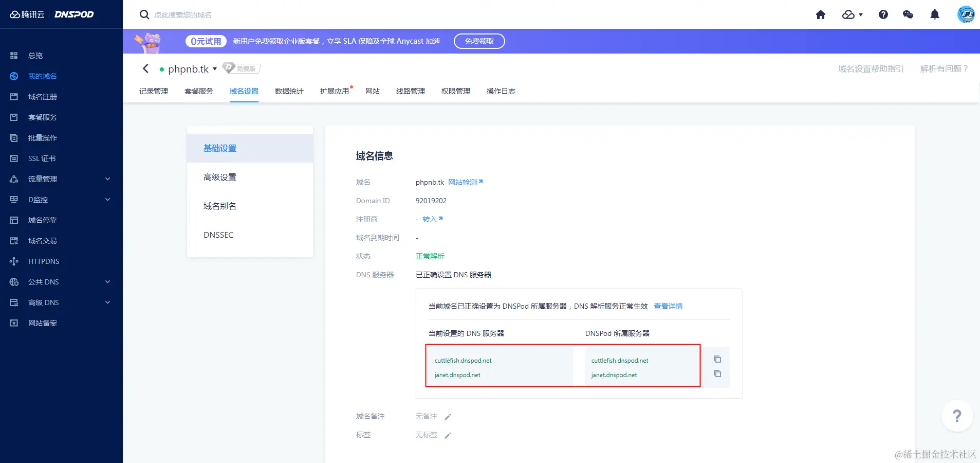Open the cloud products dropdown icon
980x463 pixels.
pos(852,14)
